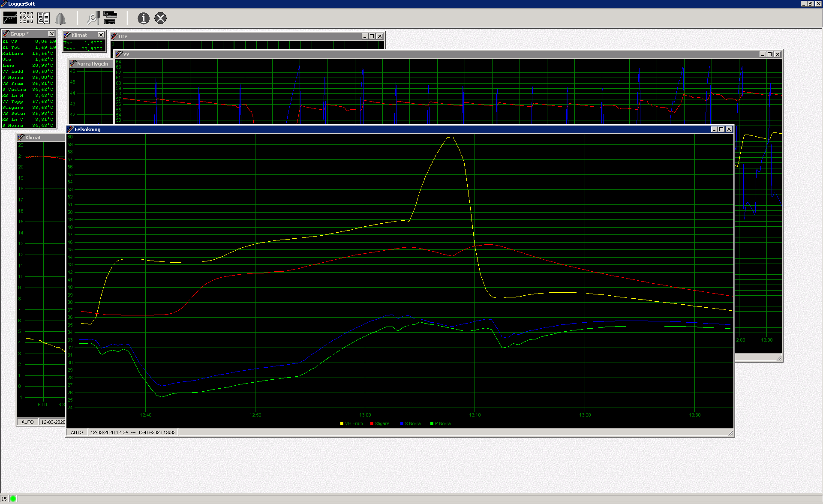This screenshot has height=504, width=823.
Task: Click the Felsökning window title thermometer icon
Action: click(x=71, y=129)
